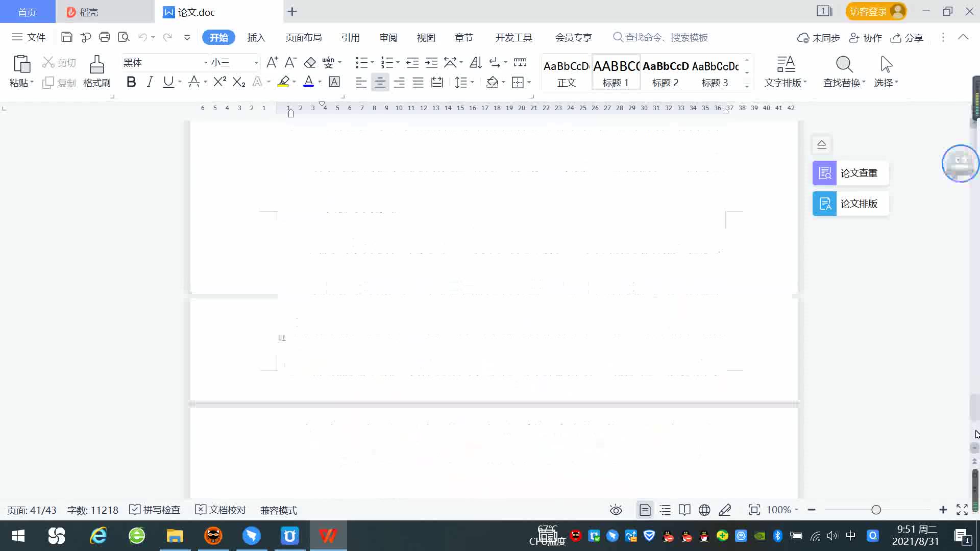Apply Subscript formatting

coord(239,82)
